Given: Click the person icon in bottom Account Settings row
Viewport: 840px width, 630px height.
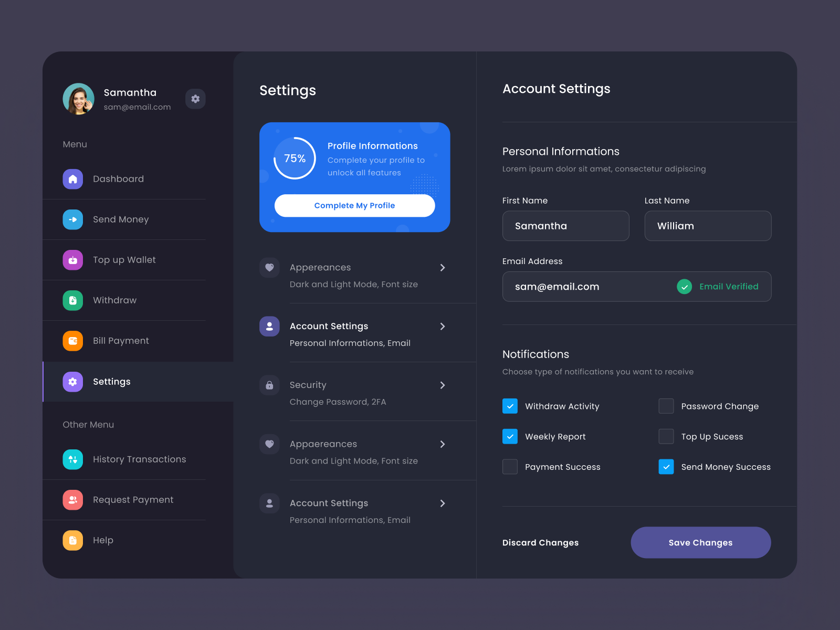Looking at the screenshot, I should pyautogui.click(x=269, y=503).
